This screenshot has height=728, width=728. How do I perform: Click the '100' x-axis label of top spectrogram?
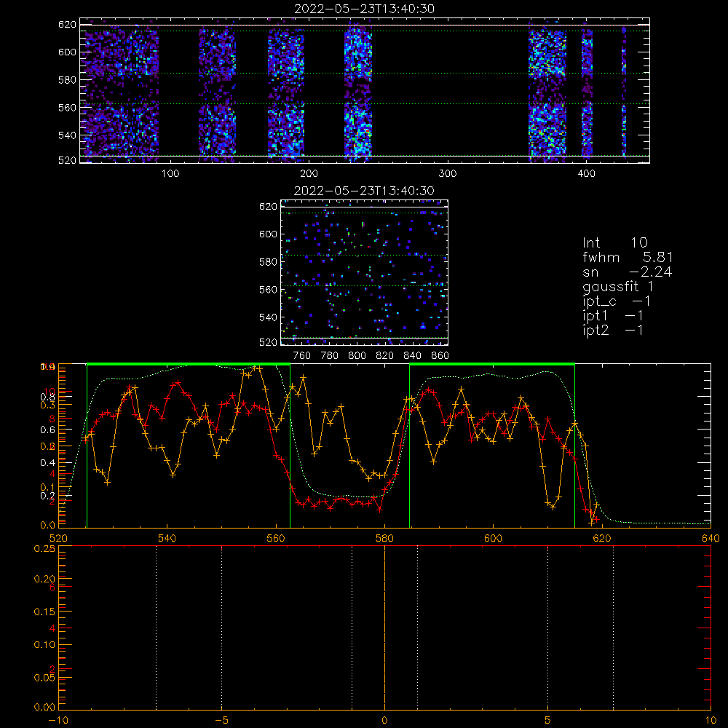[x=170, y=174]
